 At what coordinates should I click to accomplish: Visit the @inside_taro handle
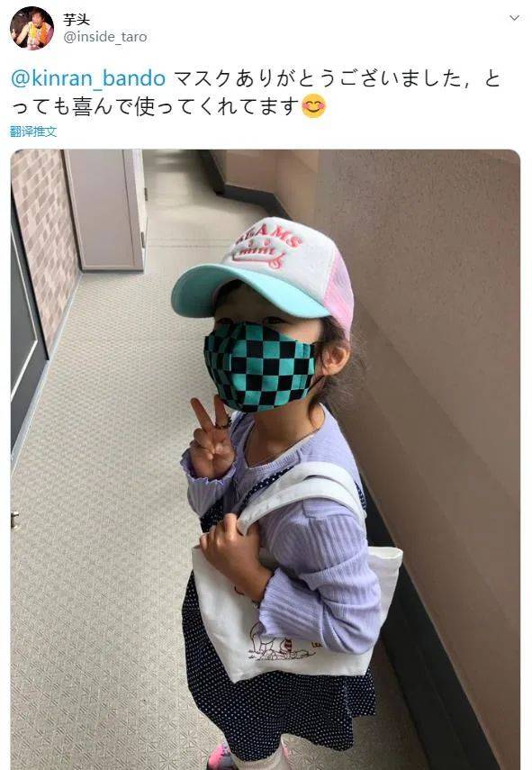[105, 37]
